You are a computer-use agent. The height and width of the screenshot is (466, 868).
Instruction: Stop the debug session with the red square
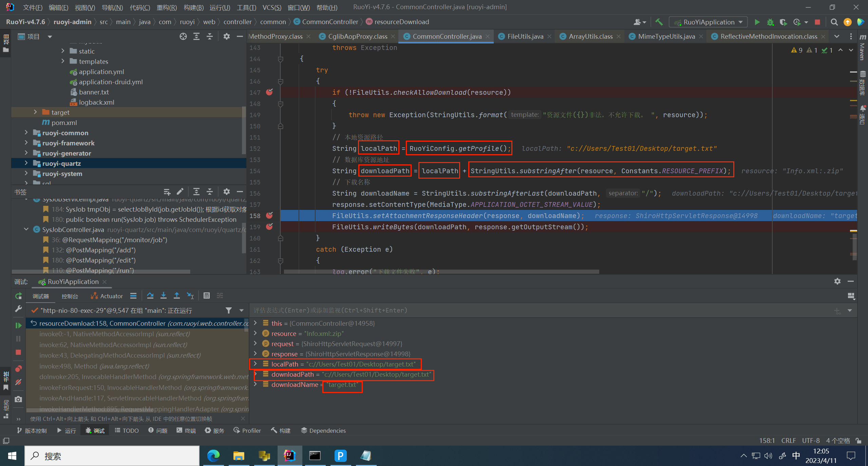pos(18,352)
